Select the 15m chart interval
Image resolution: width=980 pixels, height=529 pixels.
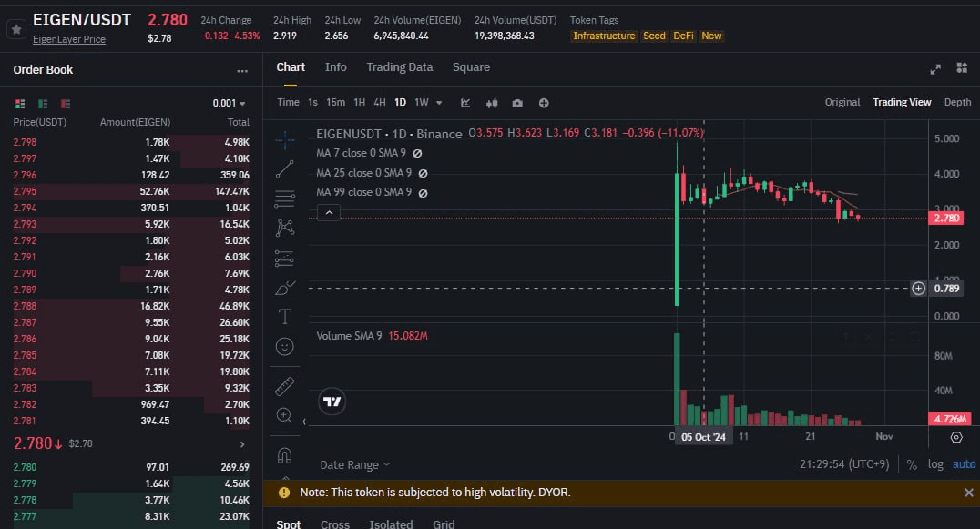coord(336,102)
